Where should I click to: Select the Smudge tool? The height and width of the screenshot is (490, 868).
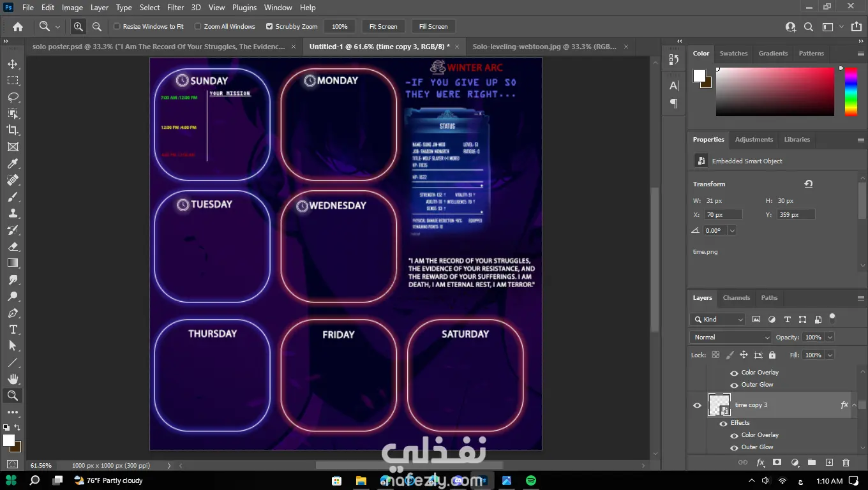[x=13, y=279]
